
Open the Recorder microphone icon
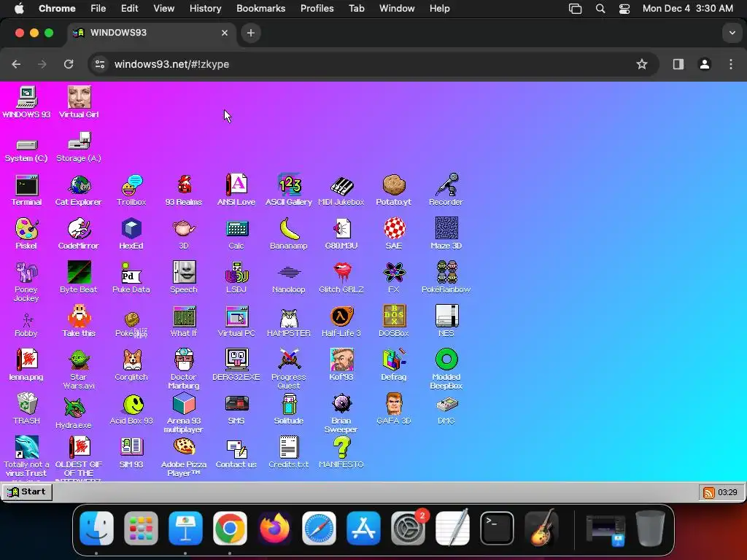pyautogui.click(x=446, y=190)
